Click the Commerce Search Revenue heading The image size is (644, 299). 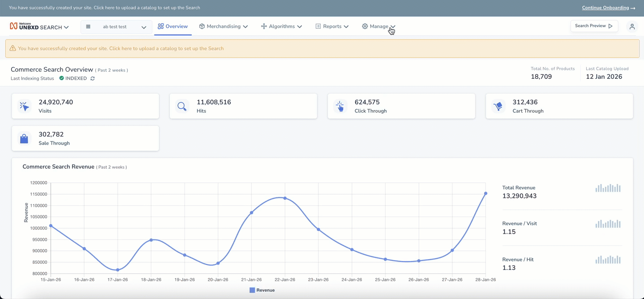[x=58, y=167]
